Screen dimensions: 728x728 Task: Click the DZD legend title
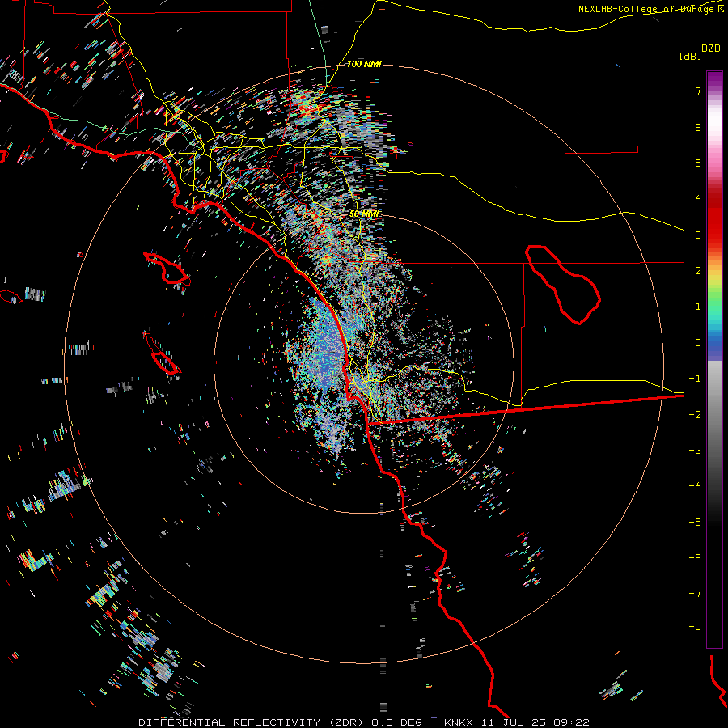pyautogui.click(x=711, y=49)
